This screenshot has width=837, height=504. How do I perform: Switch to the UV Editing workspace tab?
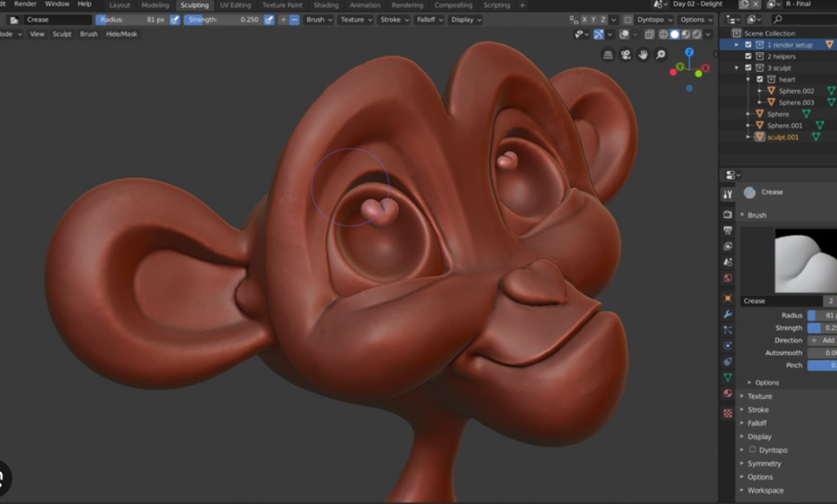[x=235, y=6]
